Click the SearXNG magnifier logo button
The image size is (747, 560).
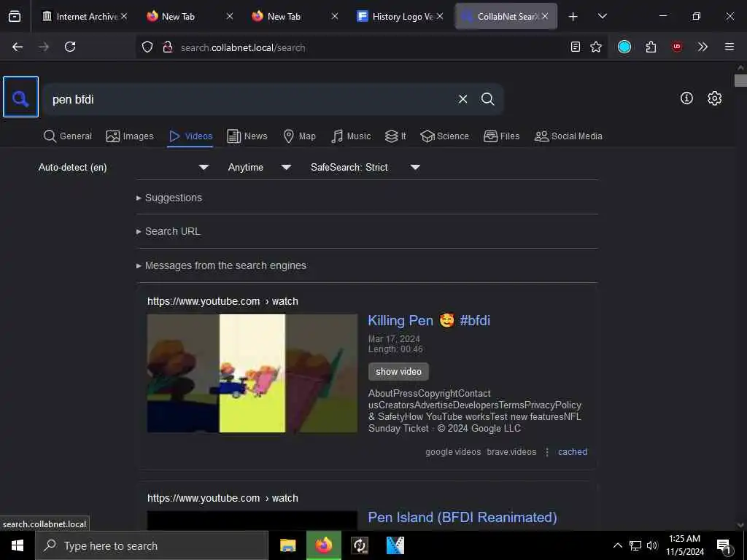point(20,97)
